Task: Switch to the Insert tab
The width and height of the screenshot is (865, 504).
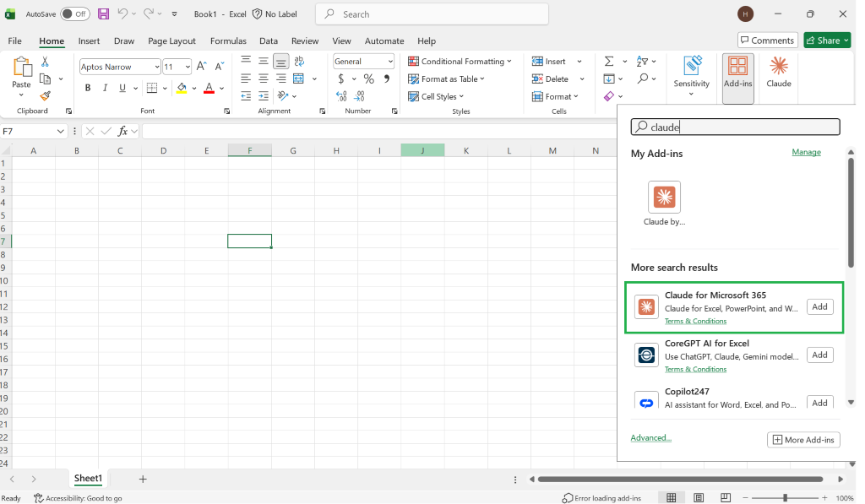Action: click(89, 41)
